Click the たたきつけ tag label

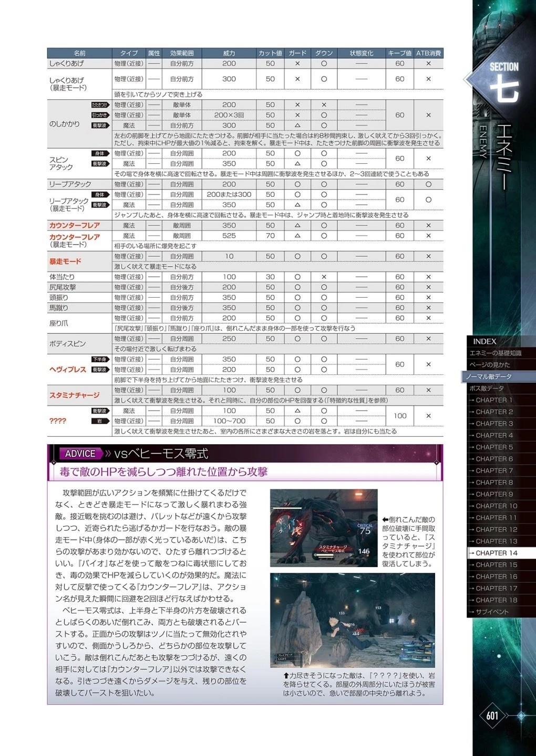100,105
